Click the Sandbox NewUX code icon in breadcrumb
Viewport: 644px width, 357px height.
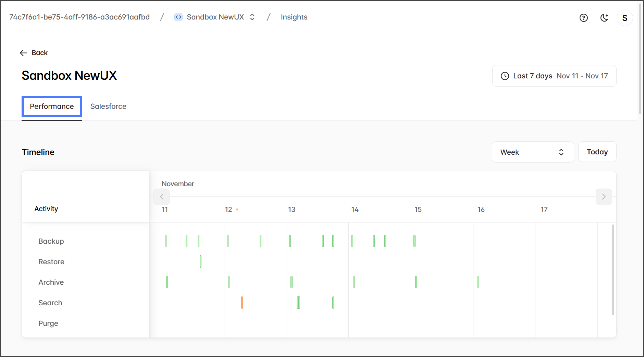click(x=178, y=17)
